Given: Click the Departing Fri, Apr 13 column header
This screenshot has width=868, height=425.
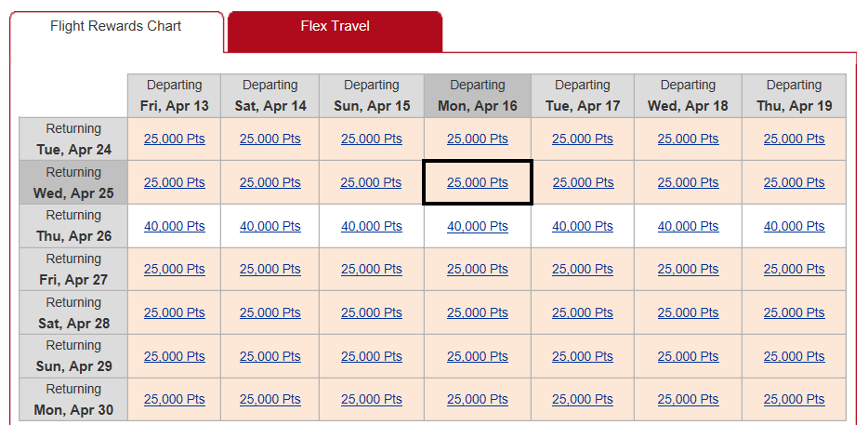Looking at the screenshot, I should (x=175, y=95).
